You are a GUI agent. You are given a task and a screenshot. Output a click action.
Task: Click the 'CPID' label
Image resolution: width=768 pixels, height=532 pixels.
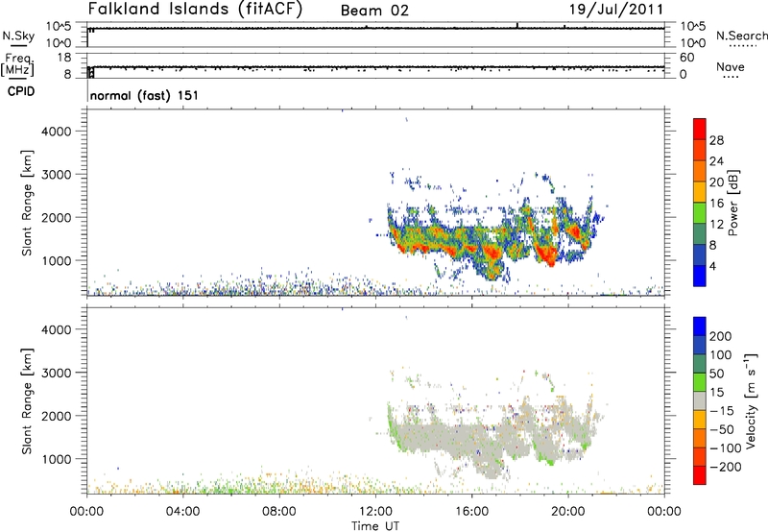pyautogui.click(x=21, y=91)
